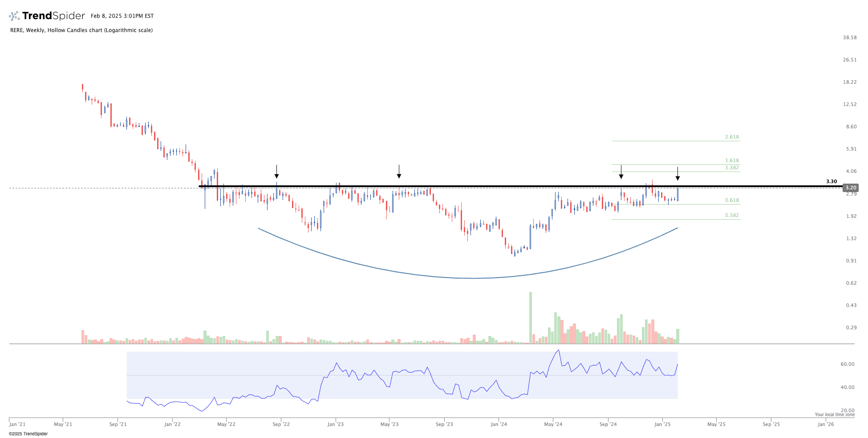Select the 1.618 Fibonacci level label
The height and width of the screenshot is (438, 868).
pyautogui.click(x=731, y=160)
